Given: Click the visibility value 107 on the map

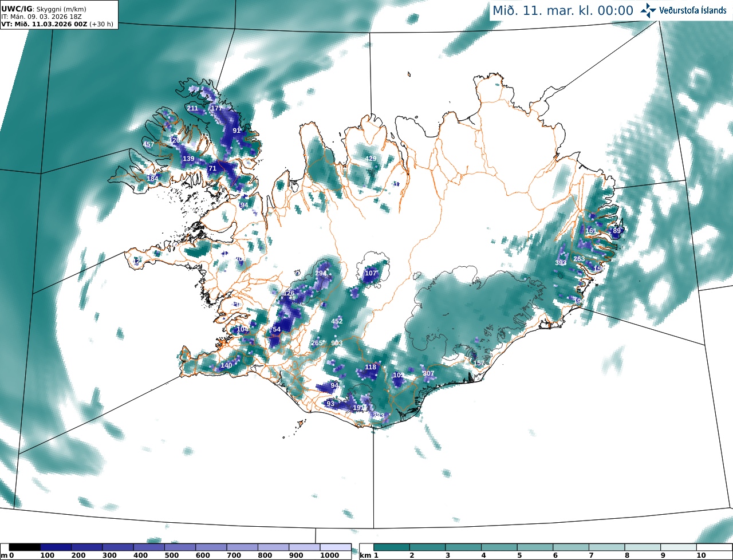Looking at the screenshot, I should [x=371, y=273].
